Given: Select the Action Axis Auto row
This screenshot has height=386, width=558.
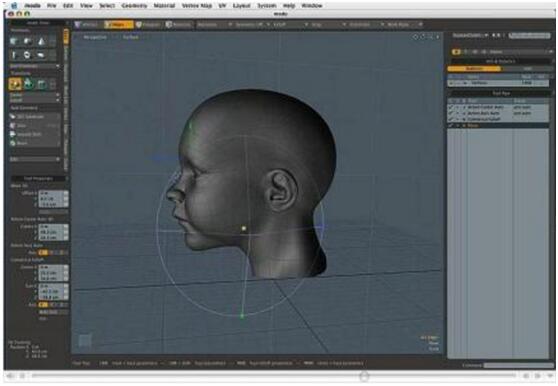Looking at the screenshot, I should point(499,113).
